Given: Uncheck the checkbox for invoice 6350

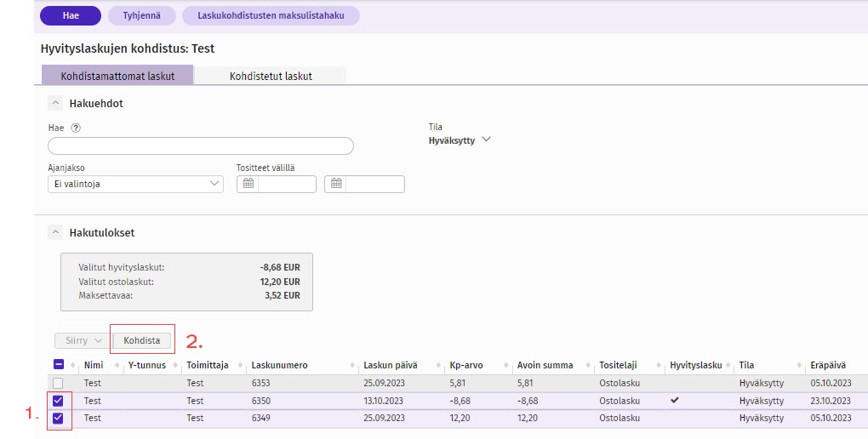Looking at the screenshot, I should point(58,400).
